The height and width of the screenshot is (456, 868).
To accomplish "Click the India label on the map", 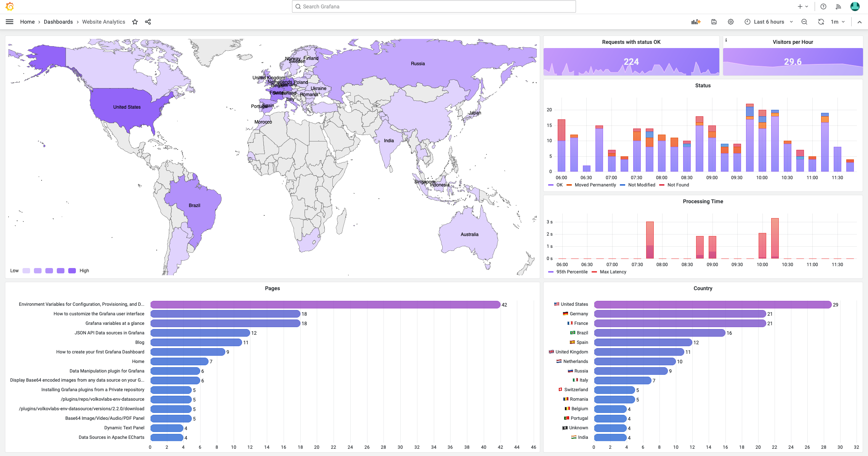I will [389, 141].
